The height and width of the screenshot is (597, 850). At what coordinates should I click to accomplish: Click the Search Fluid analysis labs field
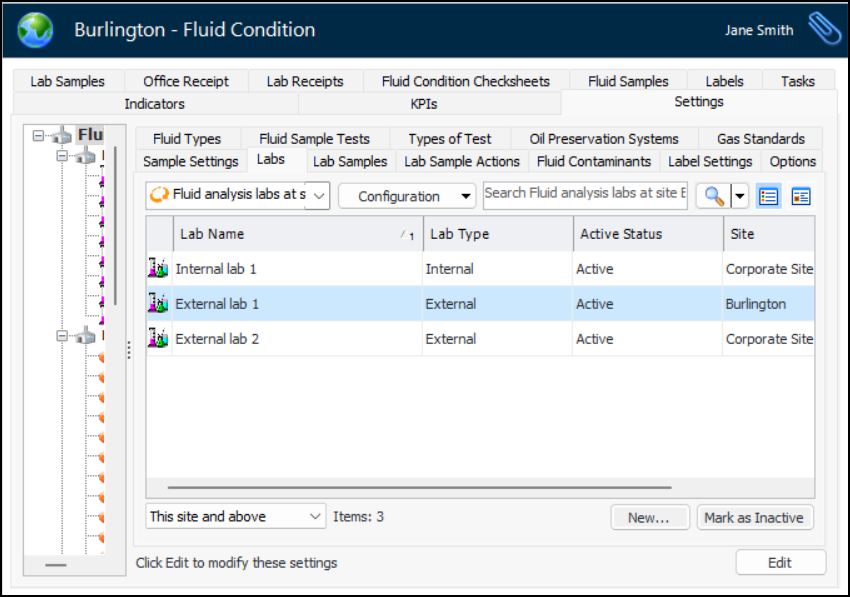[585, 194]
